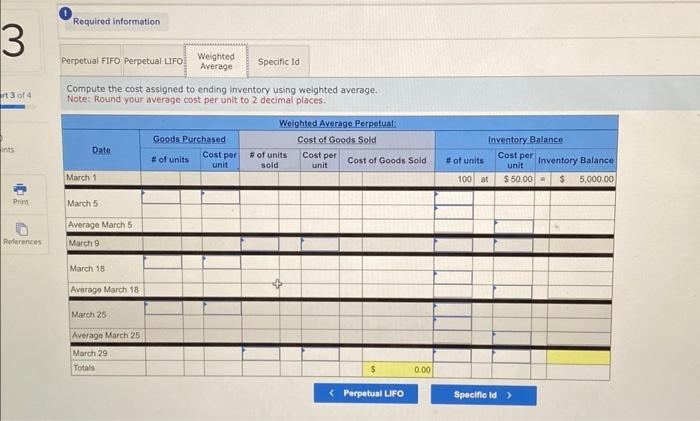The width and height of the screenshot is (700, 421).
Task: Click the Goods Purchased header
Action: (x=189, y=139)
